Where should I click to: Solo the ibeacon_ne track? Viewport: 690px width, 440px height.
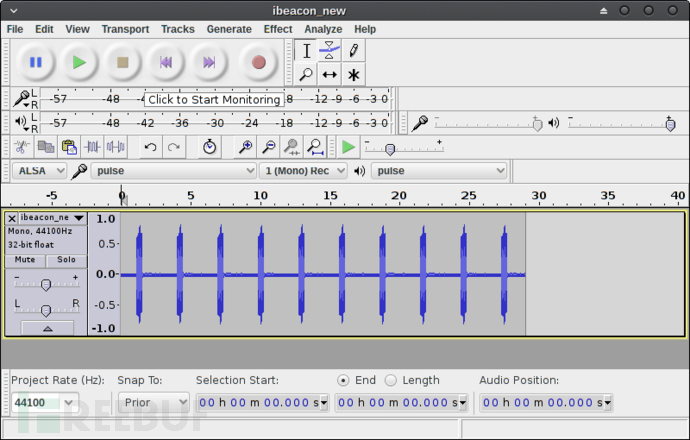point(66,260)
